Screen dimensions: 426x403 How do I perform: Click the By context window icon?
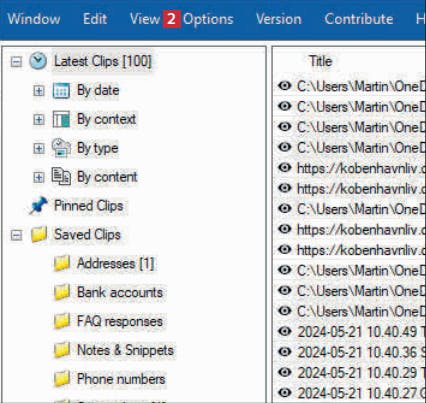[61, 119]
